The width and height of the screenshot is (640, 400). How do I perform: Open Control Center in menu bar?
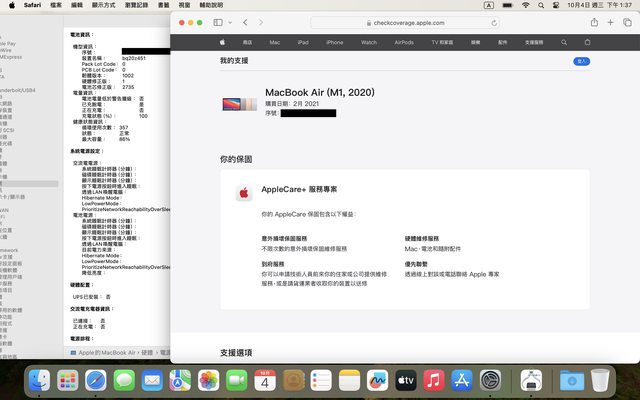[x=556, y=5]
